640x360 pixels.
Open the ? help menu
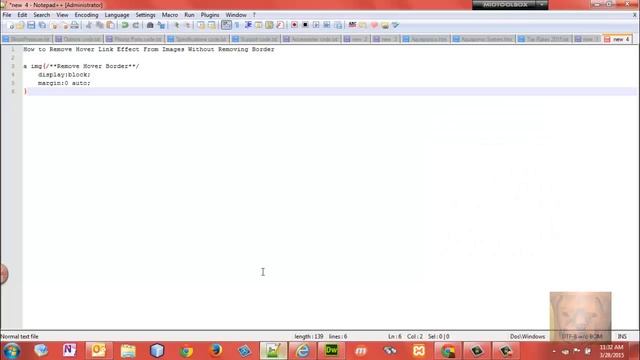coord(254,15)
